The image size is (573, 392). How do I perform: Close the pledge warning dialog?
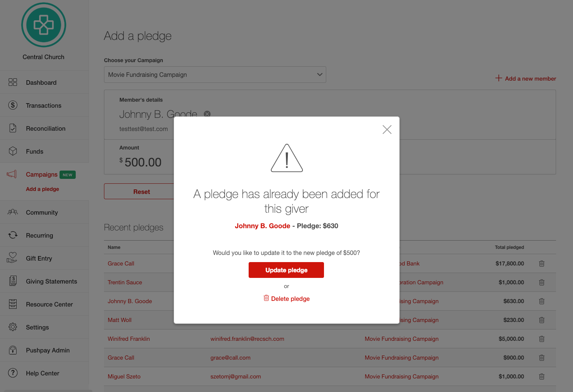pos(387,130)
